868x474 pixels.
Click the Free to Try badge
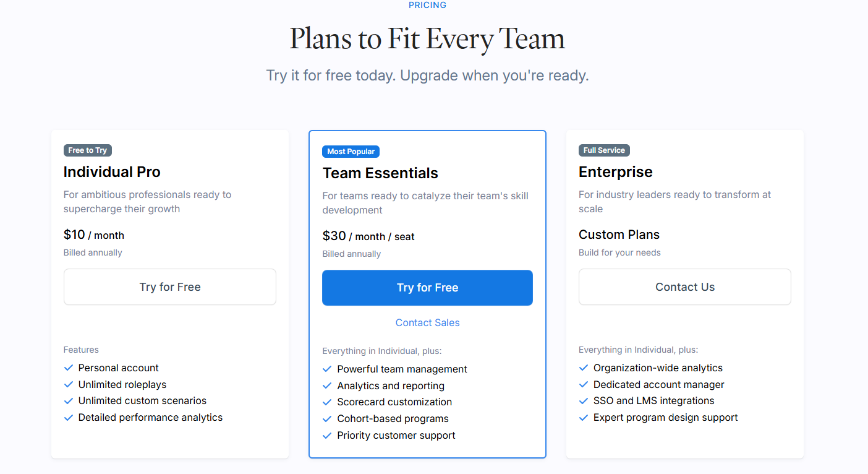pos(88,150)
